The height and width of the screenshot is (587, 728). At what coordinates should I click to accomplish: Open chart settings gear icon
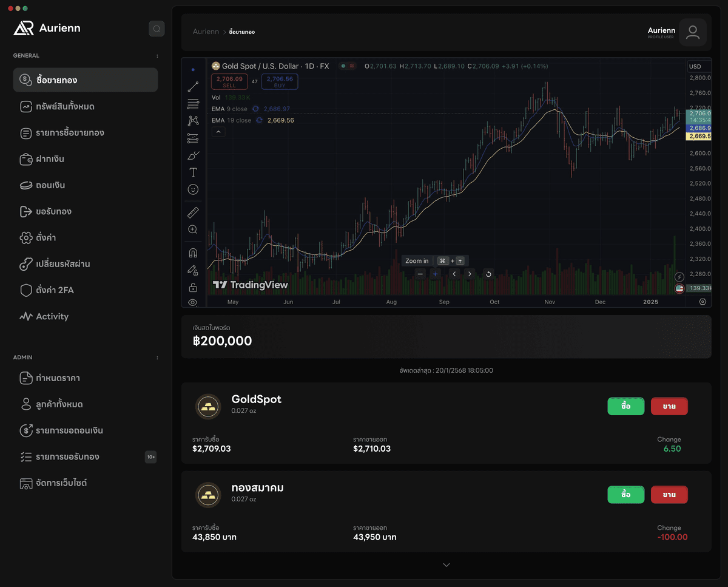(x=703, y=302)
